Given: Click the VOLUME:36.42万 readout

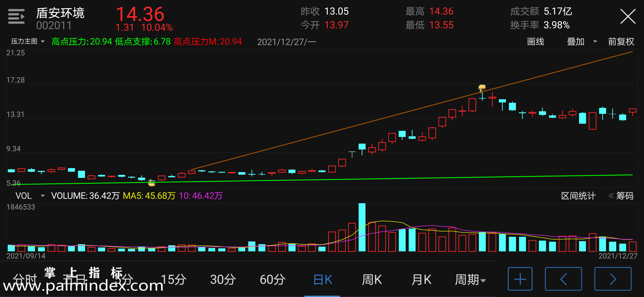Looking at the screenshot, I should (x=86, y=196).
